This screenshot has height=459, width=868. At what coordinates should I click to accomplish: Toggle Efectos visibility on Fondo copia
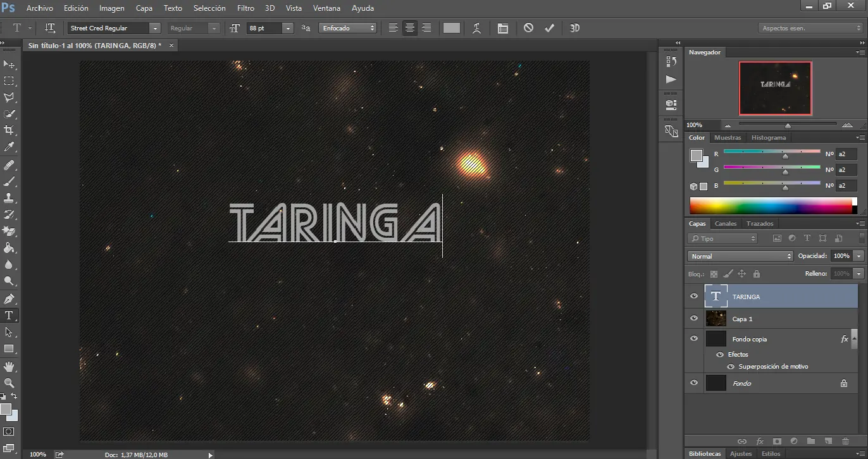[720, 354]
